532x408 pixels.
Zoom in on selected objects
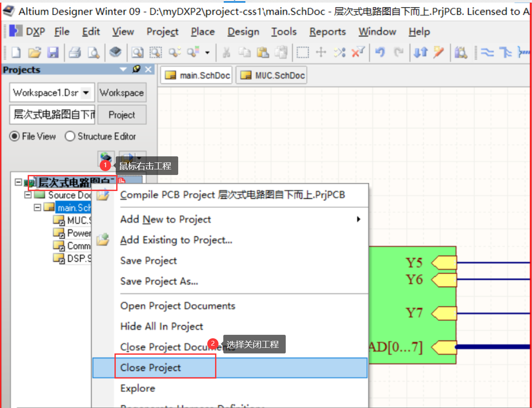[175, 52]
